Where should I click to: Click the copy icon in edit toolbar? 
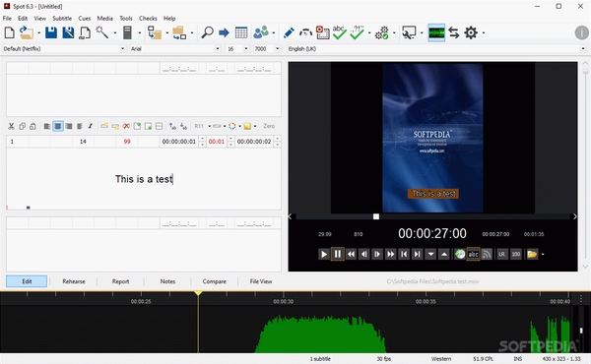[23, 126]
